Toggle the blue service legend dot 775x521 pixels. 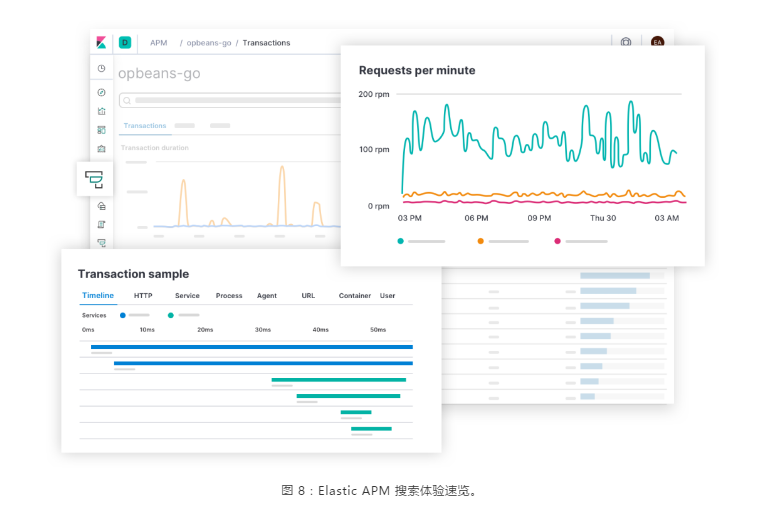[123, 315]
